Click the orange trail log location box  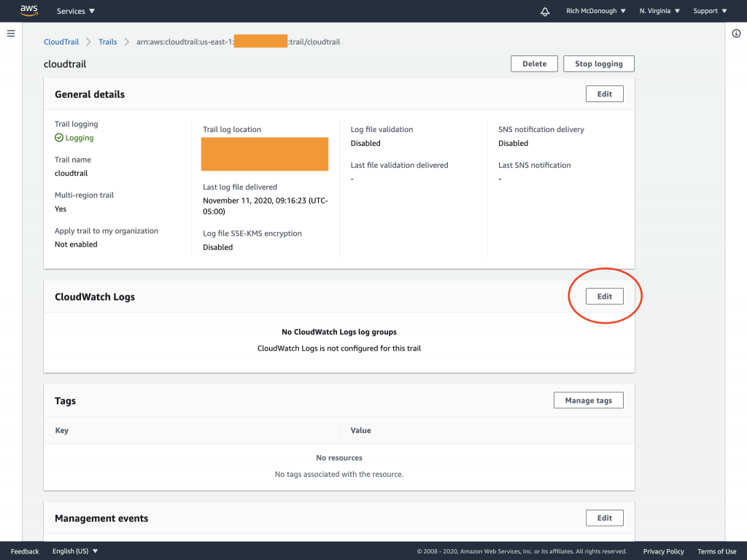click(x=264, y=154)
